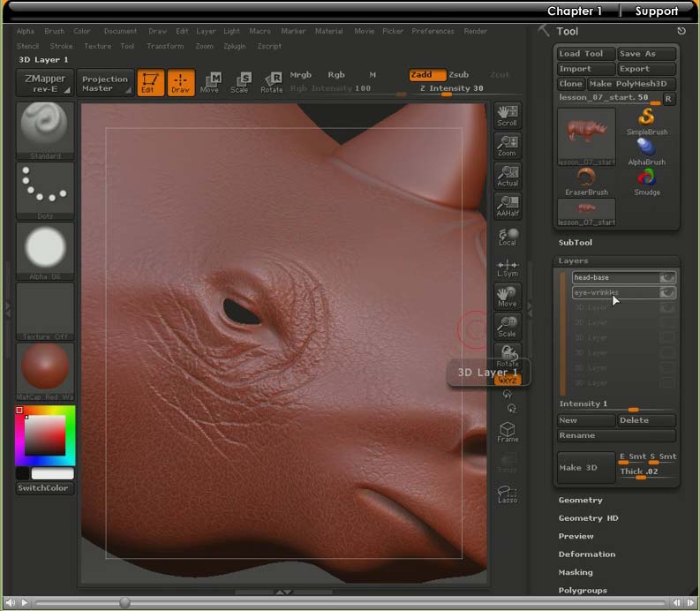
Task: Open the Dots stroke picker
Action: pyautogui.click(x=45, y=192)
